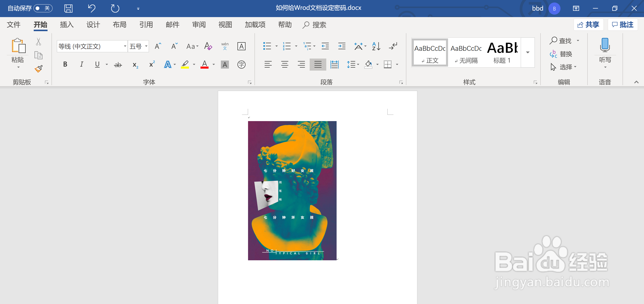Click the Dictate microphone icon
644x304 pixels.
click(605, 45)
